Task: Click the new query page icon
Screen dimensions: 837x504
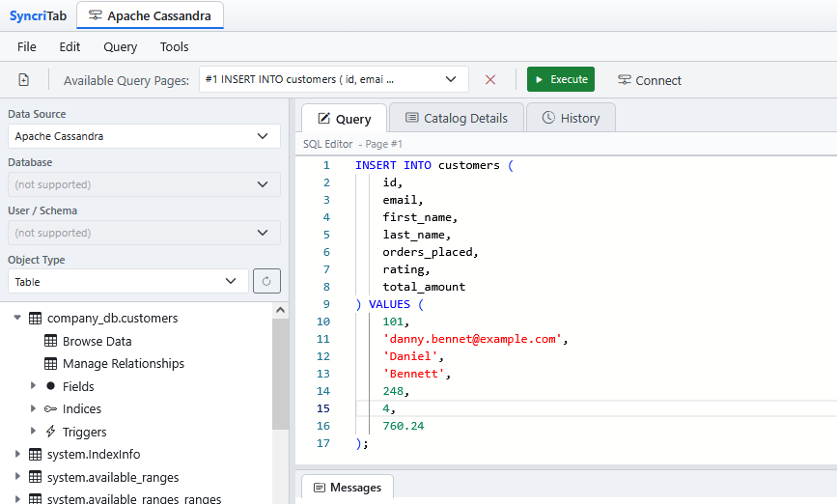Action: click(23, 80)
